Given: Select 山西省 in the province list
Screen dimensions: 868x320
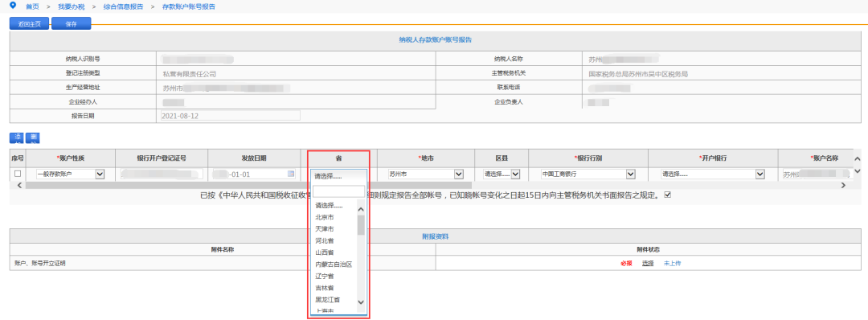Looking at the screenshot, I should (325, 252).
